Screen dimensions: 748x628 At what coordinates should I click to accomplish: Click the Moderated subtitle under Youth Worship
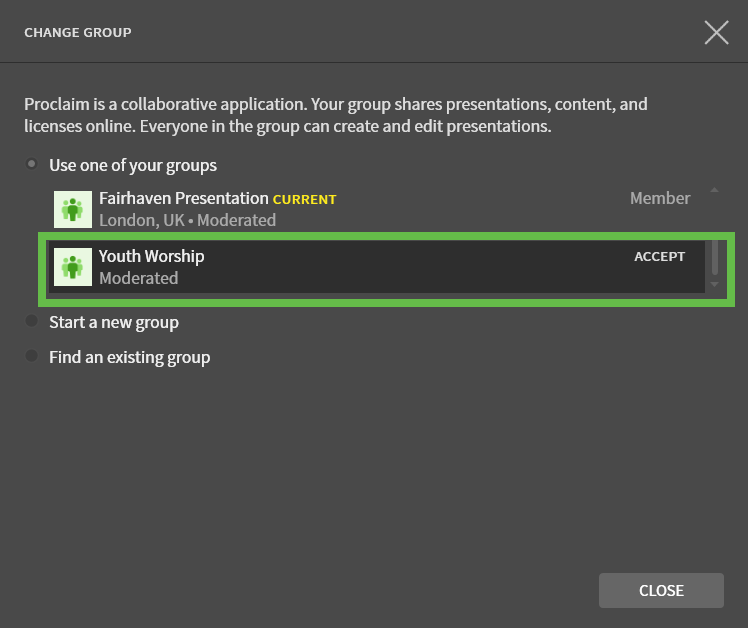[139, 278]
